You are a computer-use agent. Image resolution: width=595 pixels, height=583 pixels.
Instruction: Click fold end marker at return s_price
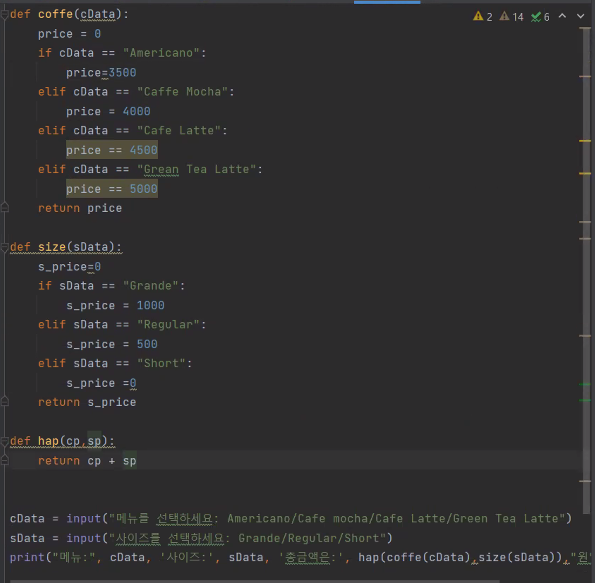click(5, 401)
